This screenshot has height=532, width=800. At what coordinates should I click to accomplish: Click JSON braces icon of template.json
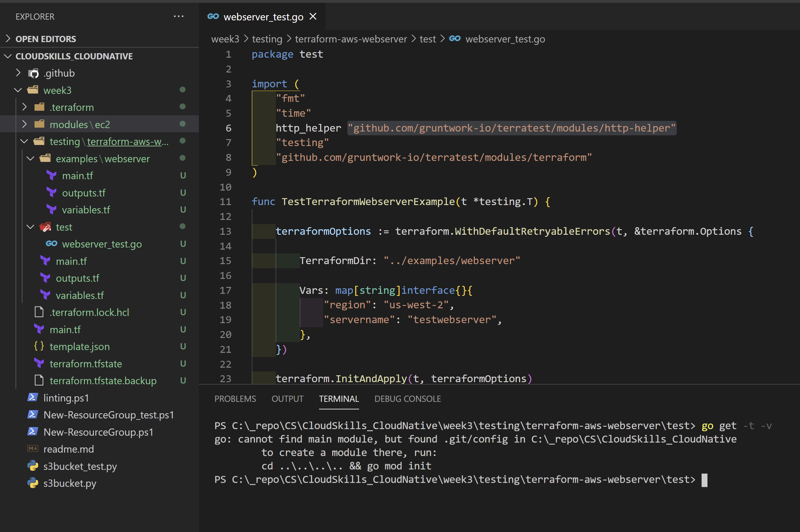click(39, 346)
